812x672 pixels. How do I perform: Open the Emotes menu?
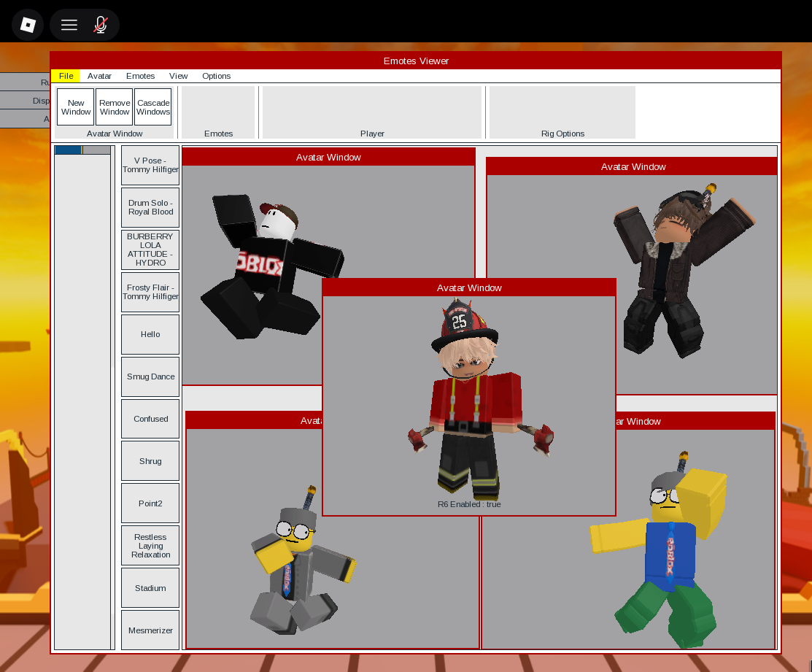click(x=140, y=76)
